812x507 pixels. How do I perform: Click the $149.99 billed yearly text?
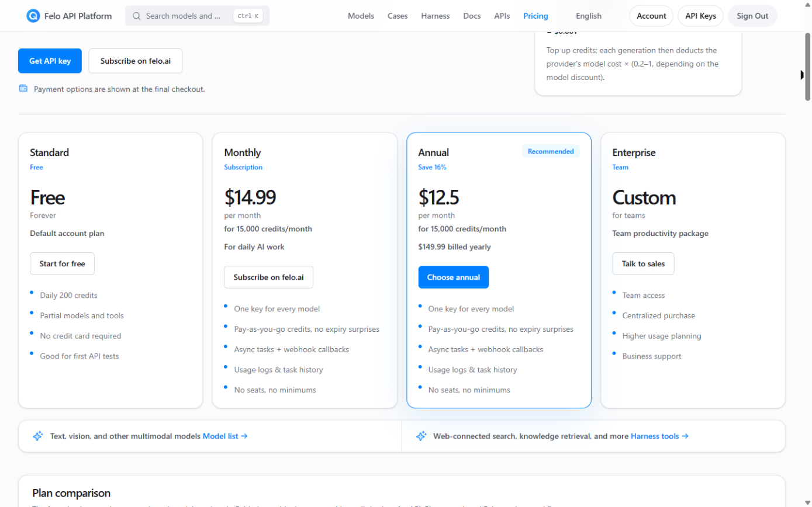(x=455, y=246)
